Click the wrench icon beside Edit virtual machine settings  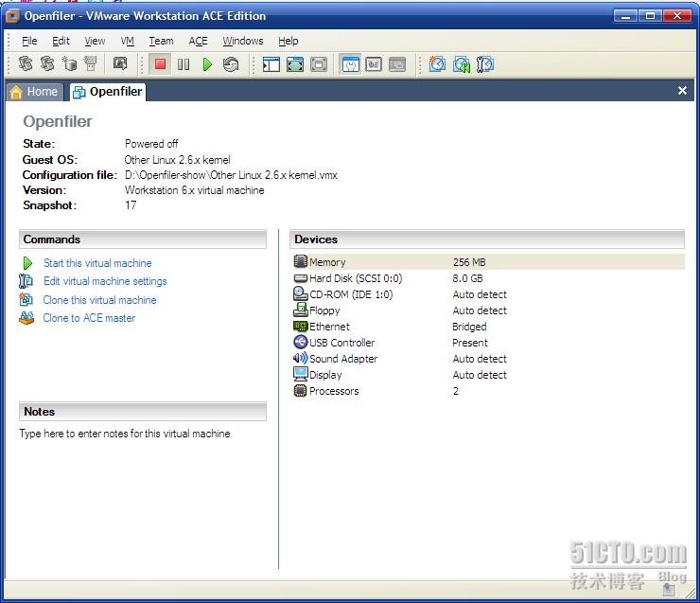(26, 281)
